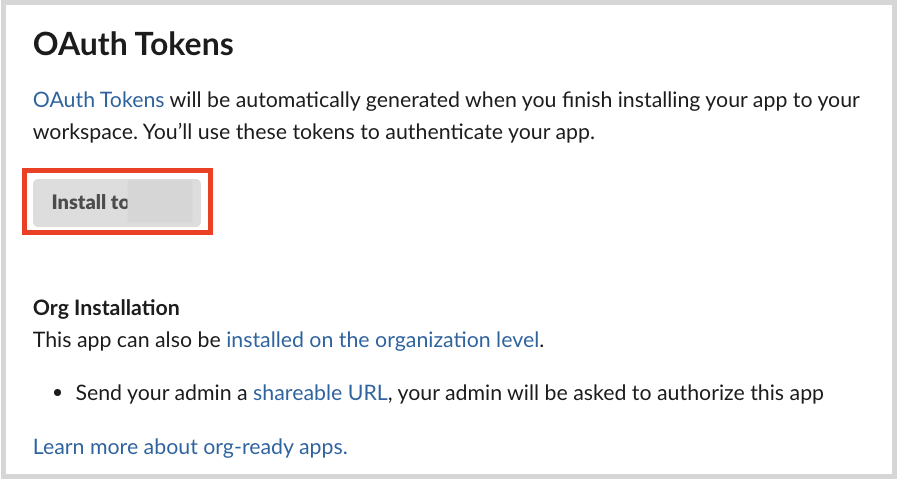This screenshot has height=480, width=898.
Task: Click the bullet point marker before Send
Action: coord(57,393)
